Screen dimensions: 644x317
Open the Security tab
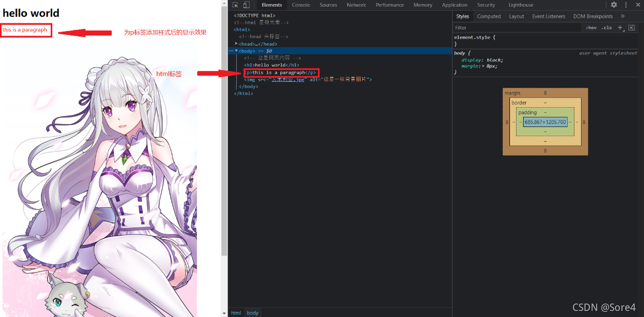point(486,5)
